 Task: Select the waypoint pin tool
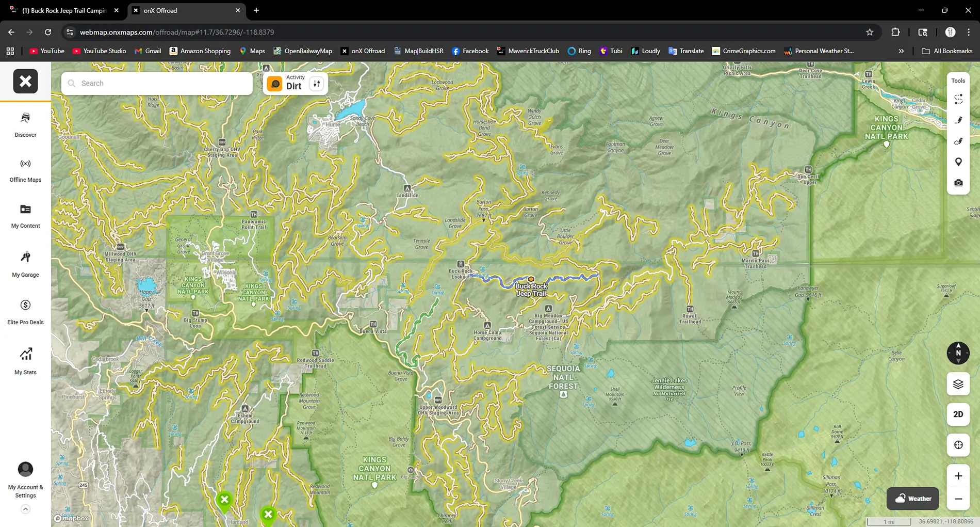point(958,162)
